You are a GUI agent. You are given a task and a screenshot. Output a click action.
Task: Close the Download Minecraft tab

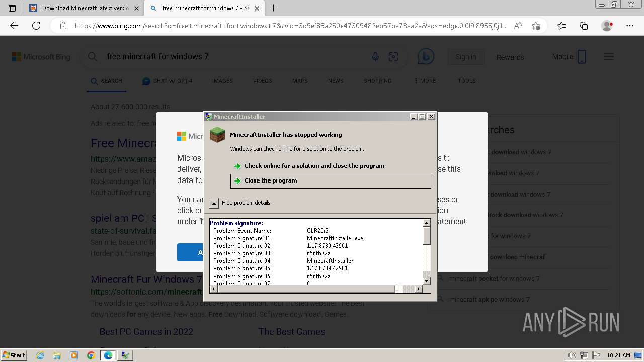click(x=137, y=8)
